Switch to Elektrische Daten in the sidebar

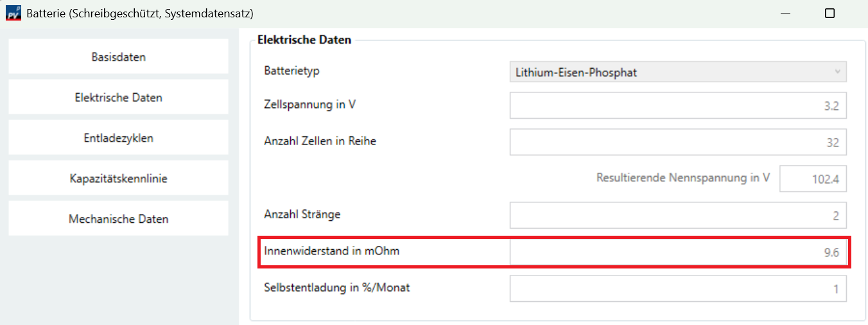pos(118,98)
